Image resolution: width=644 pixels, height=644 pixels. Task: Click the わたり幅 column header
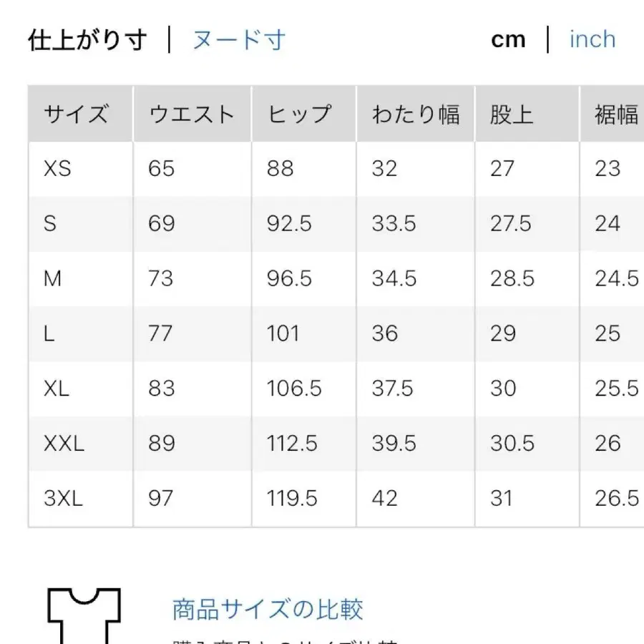point(417,112)
